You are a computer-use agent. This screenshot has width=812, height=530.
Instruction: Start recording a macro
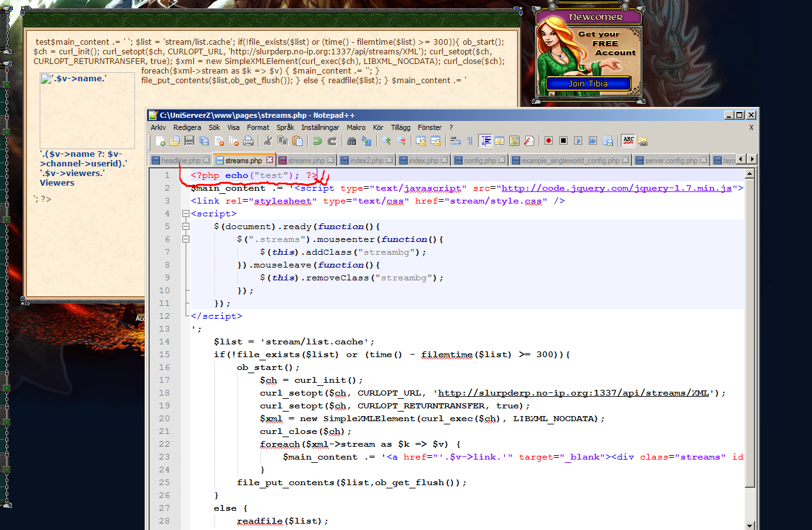click(x=549, y=141)
